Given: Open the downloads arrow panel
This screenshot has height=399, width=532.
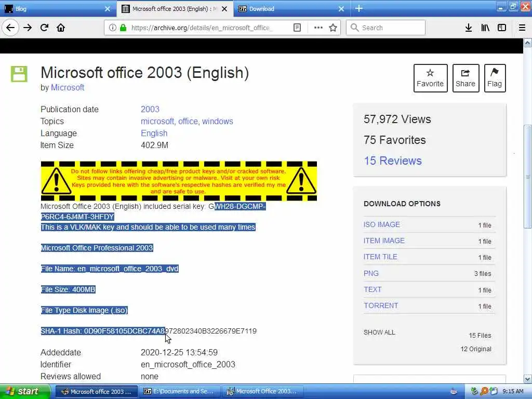Looking at the screenshot, I should 469,28.
